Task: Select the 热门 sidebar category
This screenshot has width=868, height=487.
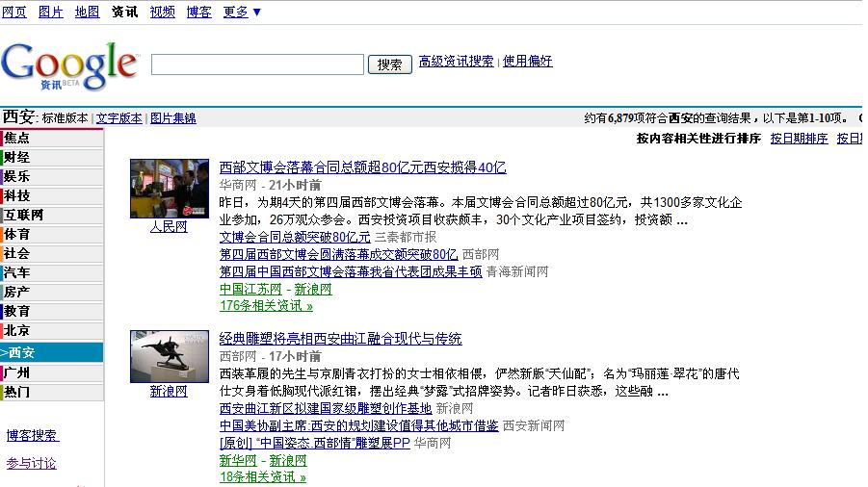Action: coord(51,392)
